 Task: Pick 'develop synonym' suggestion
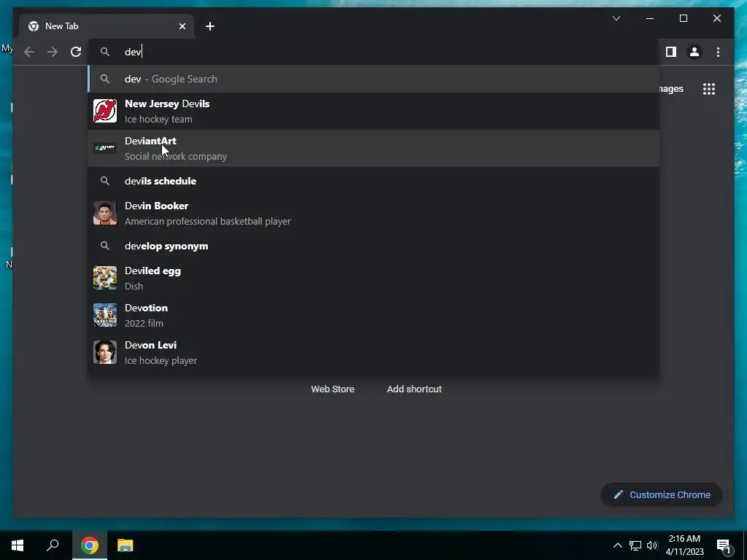373,246
